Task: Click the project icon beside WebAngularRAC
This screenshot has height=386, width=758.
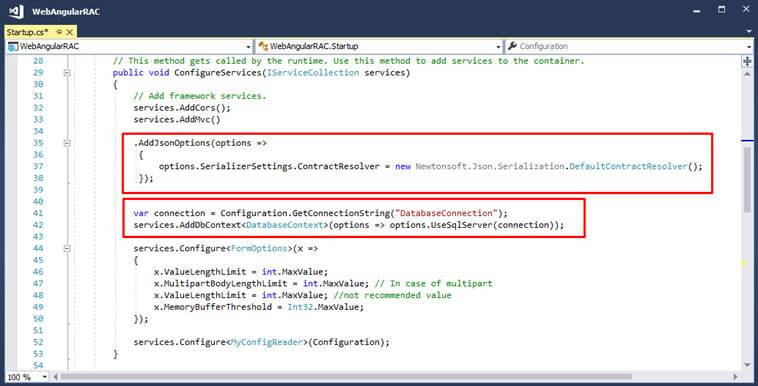Action: (13, 46)
